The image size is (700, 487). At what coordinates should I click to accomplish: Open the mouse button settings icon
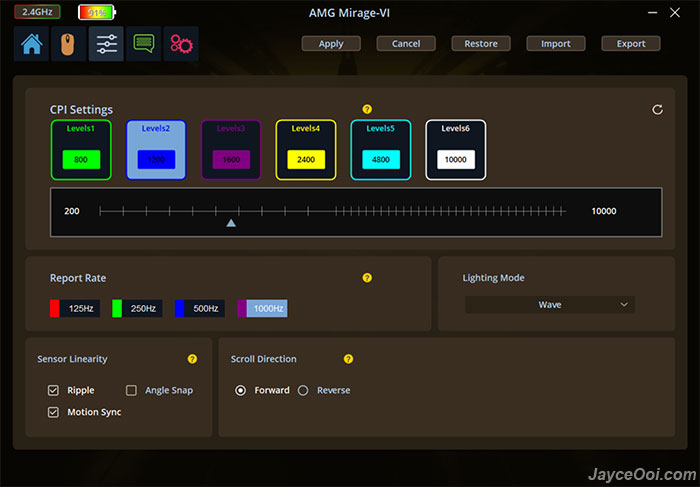(68, 44)
